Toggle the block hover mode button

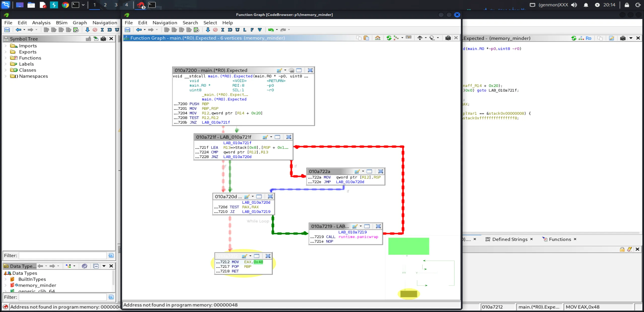[x=432, y=38]
